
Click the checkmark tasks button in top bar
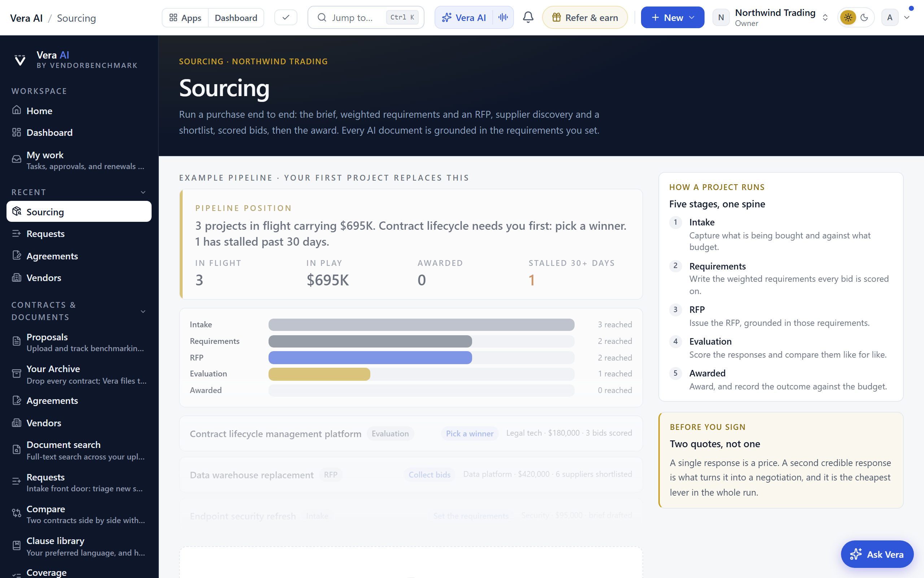(x=286, y=18)
